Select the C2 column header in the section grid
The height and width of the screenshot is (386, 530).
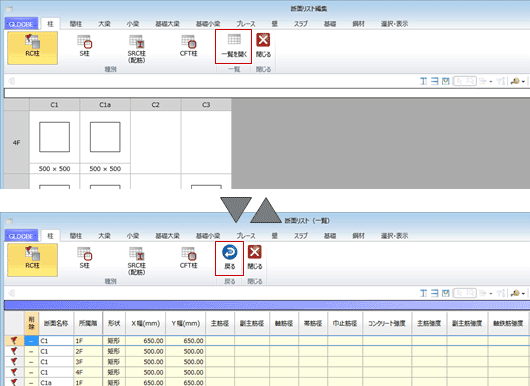point(155,105)
